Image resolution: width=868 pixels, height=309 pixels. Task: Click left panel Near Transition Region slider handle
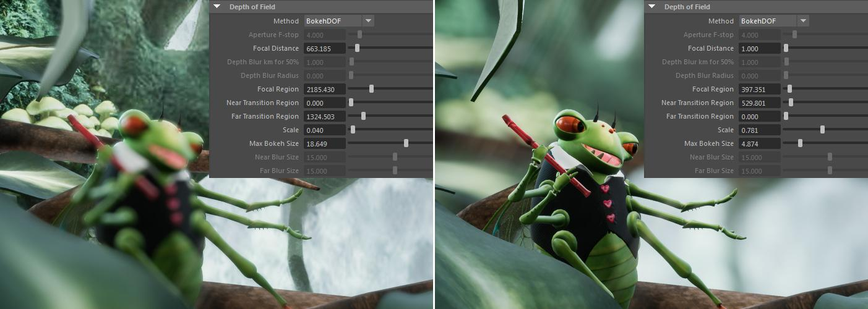tap(351, 103)
